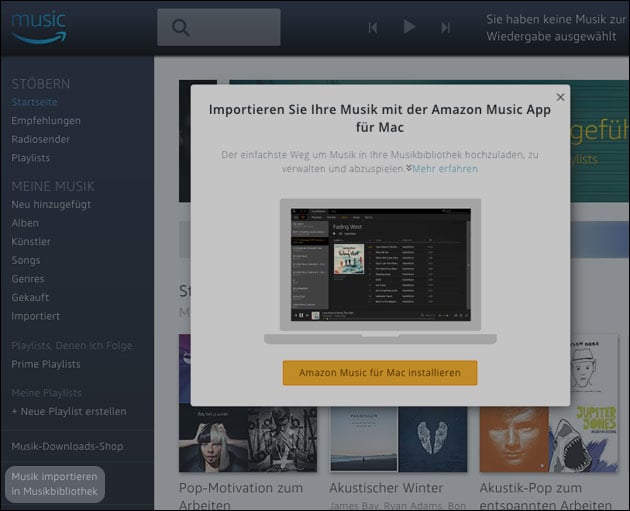The image size is (630, 511).
Task: Open Playlists under Stöbern
Action: tap(30, 157)
